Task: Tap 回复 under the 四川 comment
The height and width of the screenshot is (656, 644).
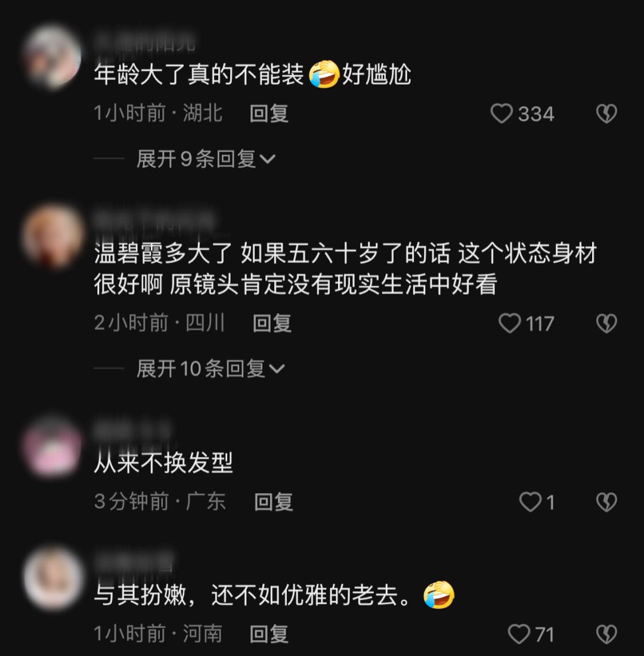Action: coord(272,323)
